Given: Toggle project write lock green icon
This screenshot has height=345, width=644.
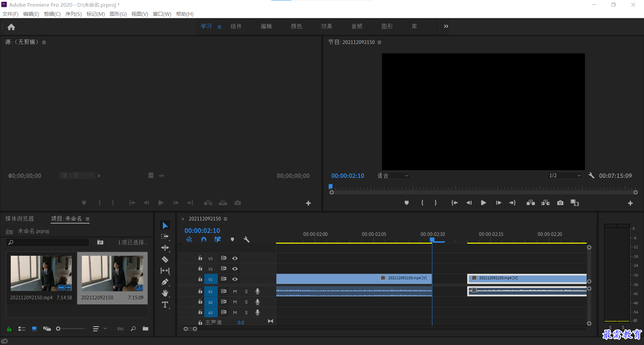Looking at the screenshot, I should 9,329.
